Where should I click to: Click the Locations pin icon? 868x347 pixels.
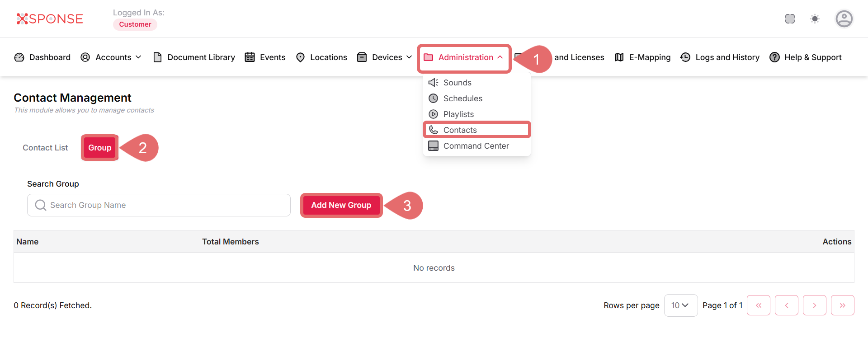point(300,57)
